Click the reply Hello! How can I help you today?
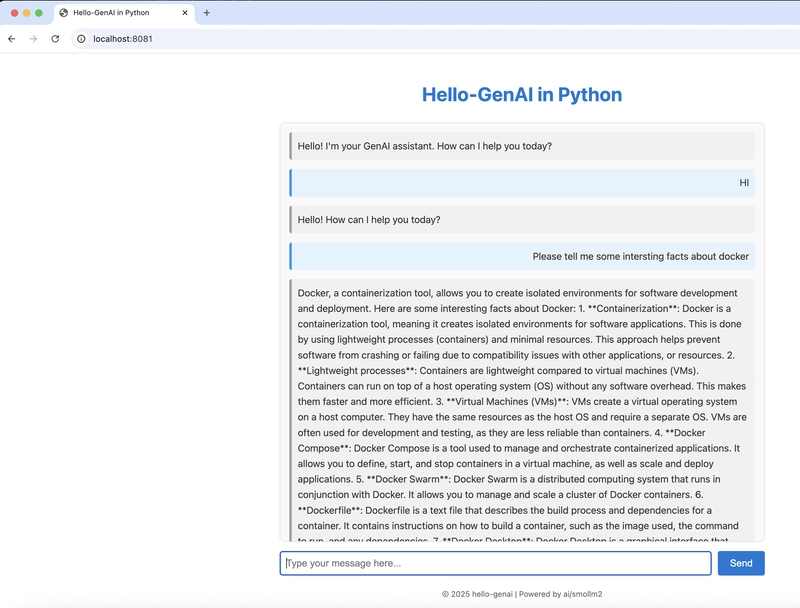This screenshot has width=800, height=608. [522, 219]
